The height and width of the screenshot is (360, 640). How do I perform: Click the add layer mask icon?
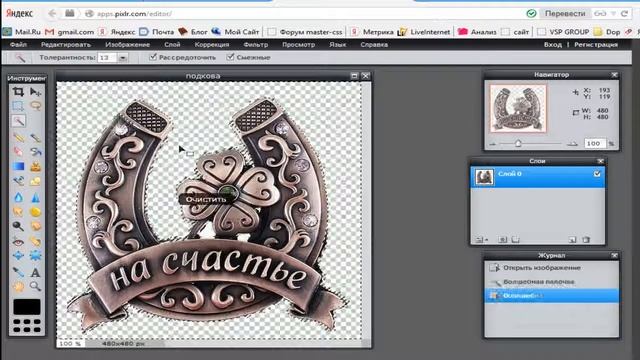click(502, 240)
